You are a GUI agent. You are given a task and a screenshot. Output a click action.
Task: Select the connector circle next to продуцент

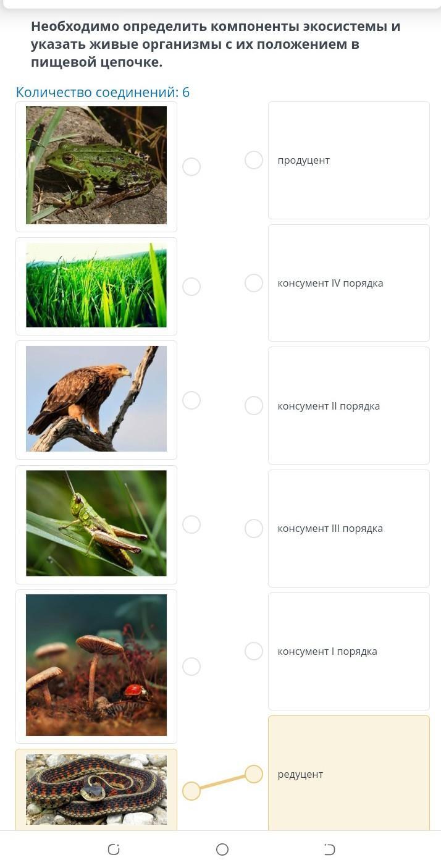[254, 160]
